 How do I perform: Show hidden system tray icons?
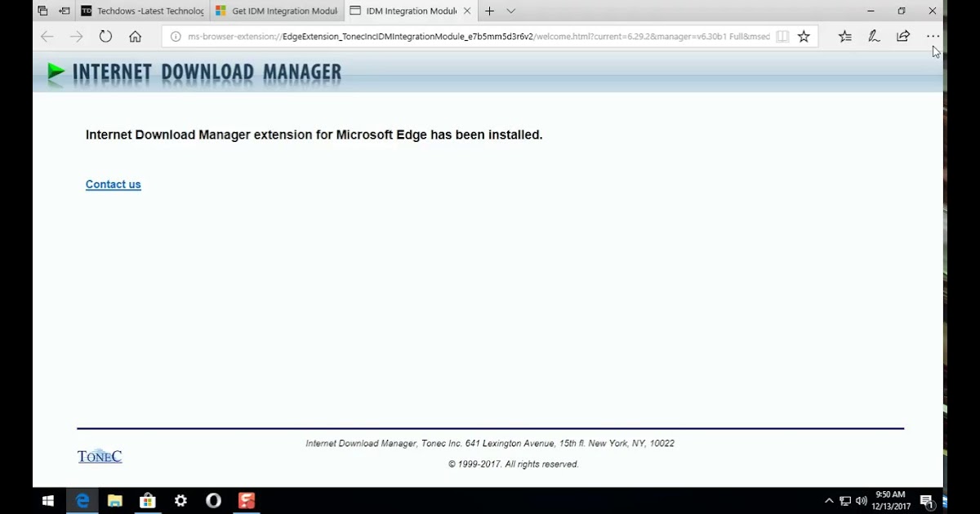click(x=829, y=501)
